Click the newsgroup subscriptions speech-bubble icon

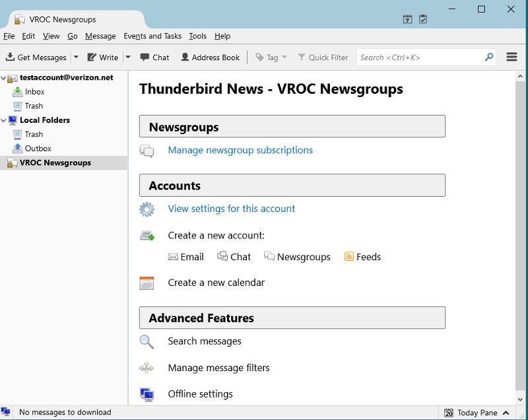tap(147, 151)
